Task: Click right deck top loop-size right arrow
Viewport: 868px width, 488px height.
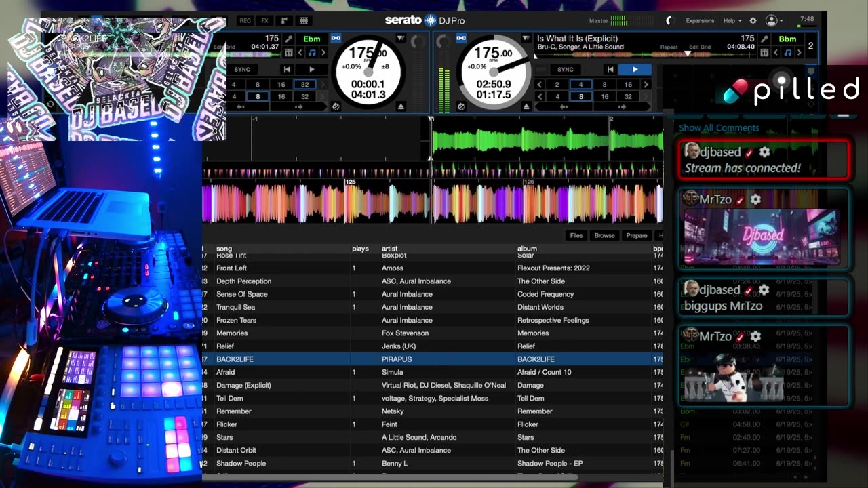Action: pos(646,85)
